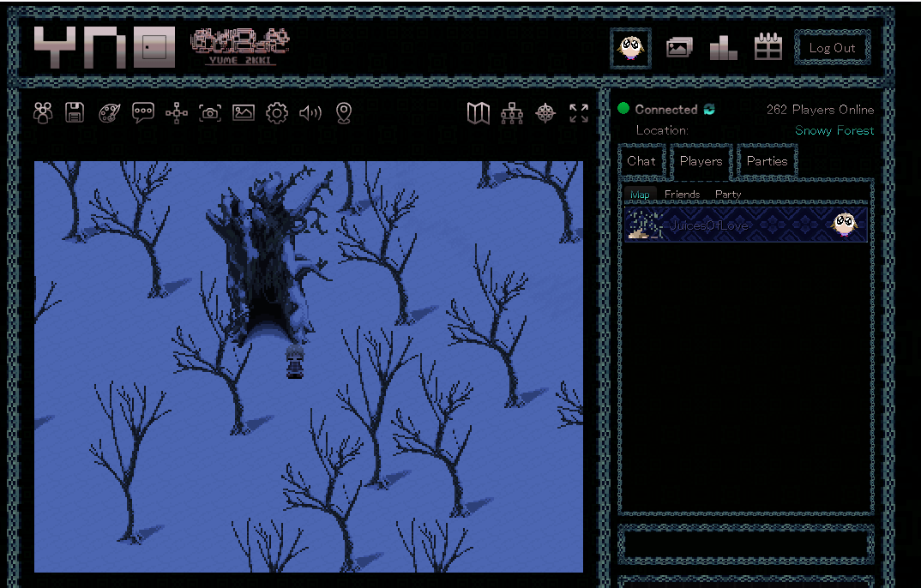Viewport: 921px width, 588px height.
Task: Toggle fullscreen mode for the game
Action: (579, 112)
